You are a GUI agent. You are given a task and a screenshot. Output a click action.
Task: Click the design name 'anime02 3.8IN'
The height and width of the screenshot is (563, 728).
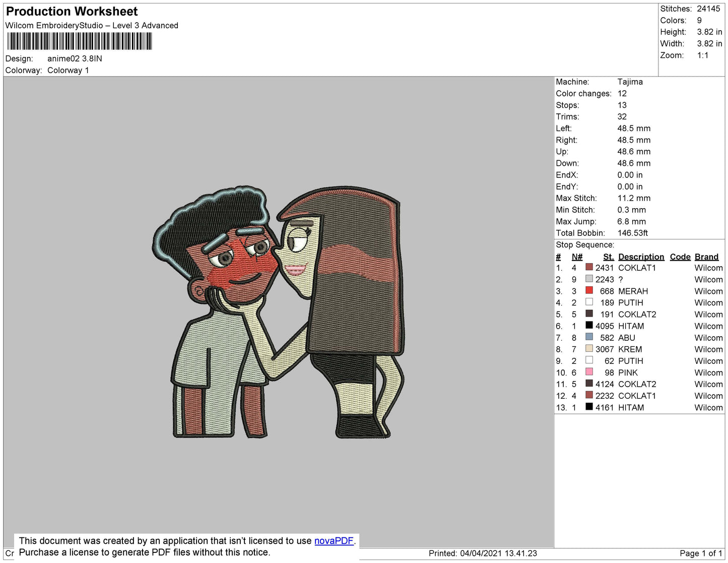(x=75, y=58)
